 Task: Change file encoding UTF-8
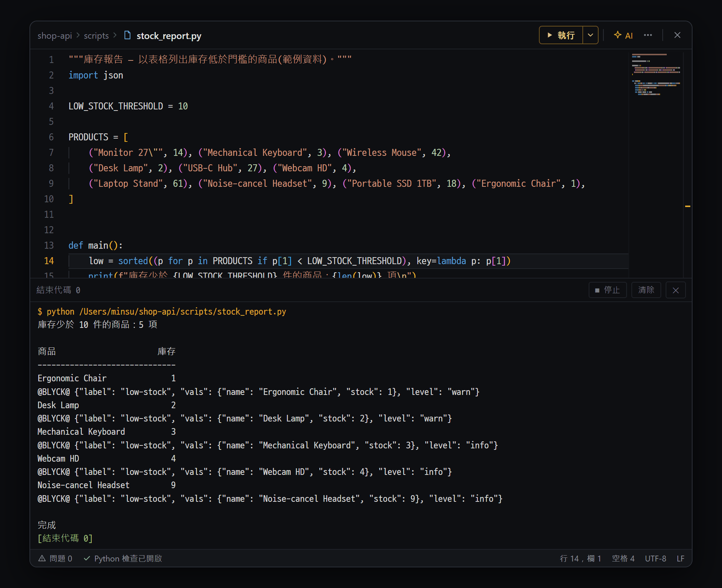point(656,559)
